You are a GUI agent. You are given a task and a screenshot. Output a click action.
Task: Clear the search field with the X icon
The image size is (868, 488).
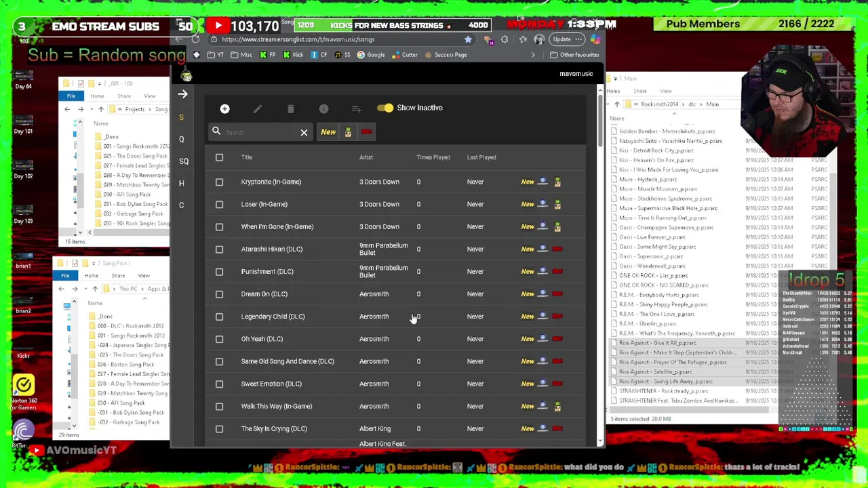click(x=304, y=132)
